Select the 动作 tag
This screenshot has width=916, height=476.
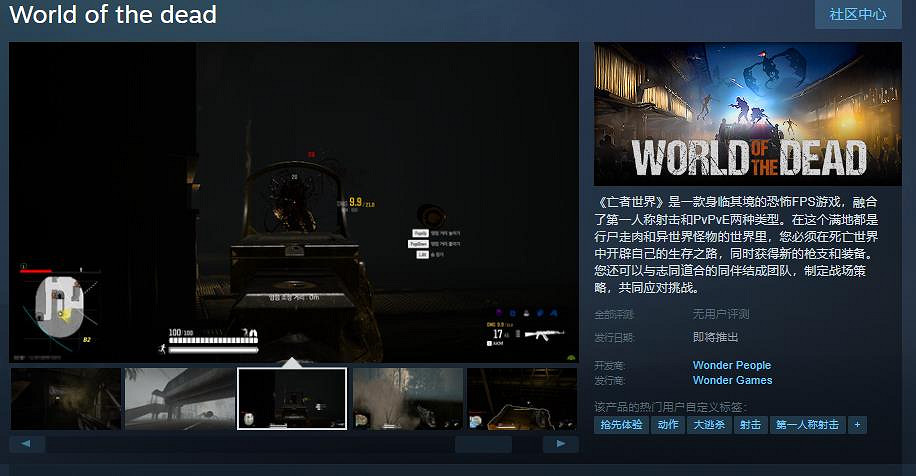(x=668, y=425)
